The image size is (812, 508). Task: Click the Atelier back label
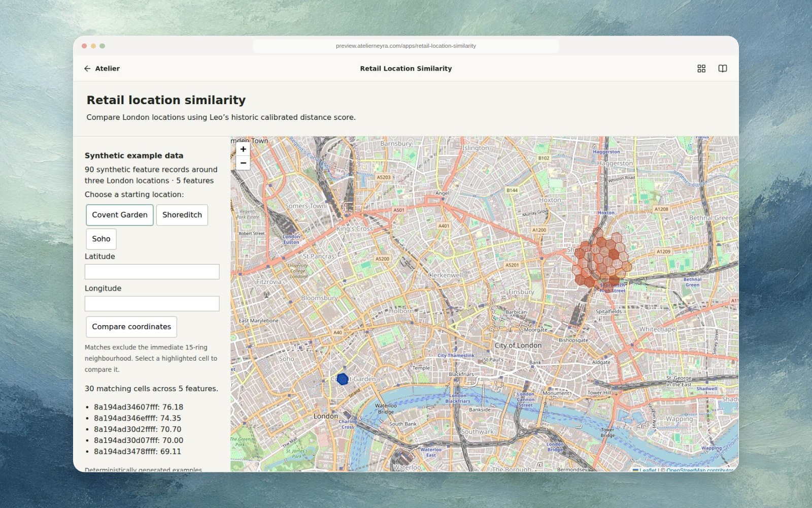click(x=108, y=69)
